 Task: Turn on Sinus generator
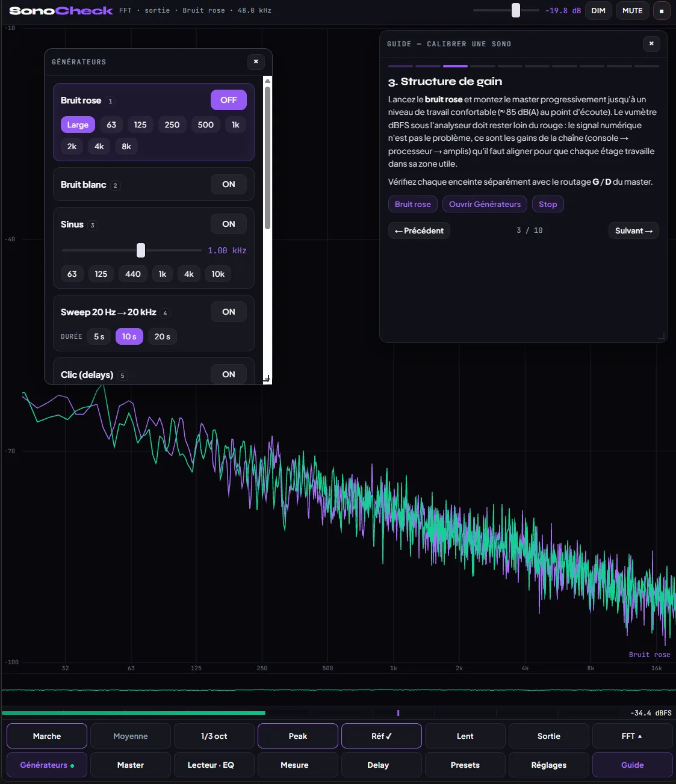[229, 224]
